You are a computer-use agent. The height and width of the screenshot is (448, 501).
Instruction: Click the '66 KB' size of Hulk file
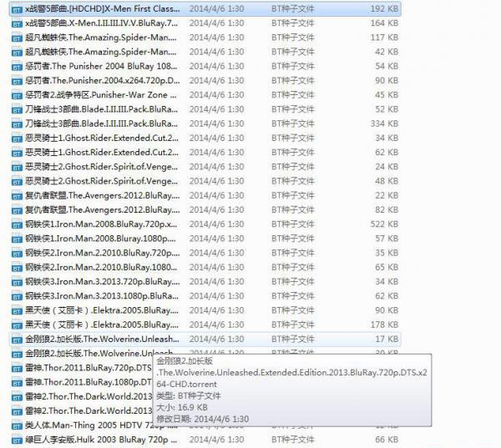coord(387,440)
